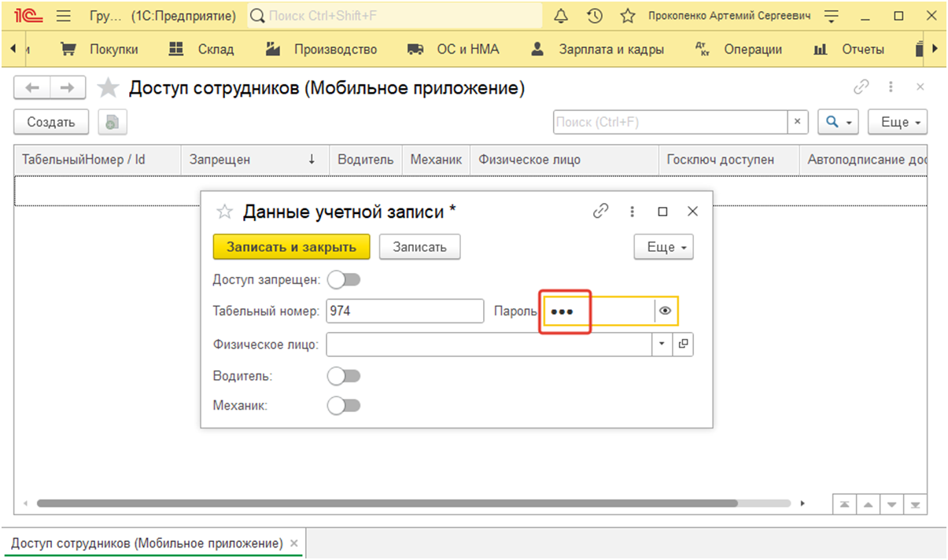This screenshot has height=560, width=948.
Task: Open dialog three-dot menu
Action: (x=633, y=211)
